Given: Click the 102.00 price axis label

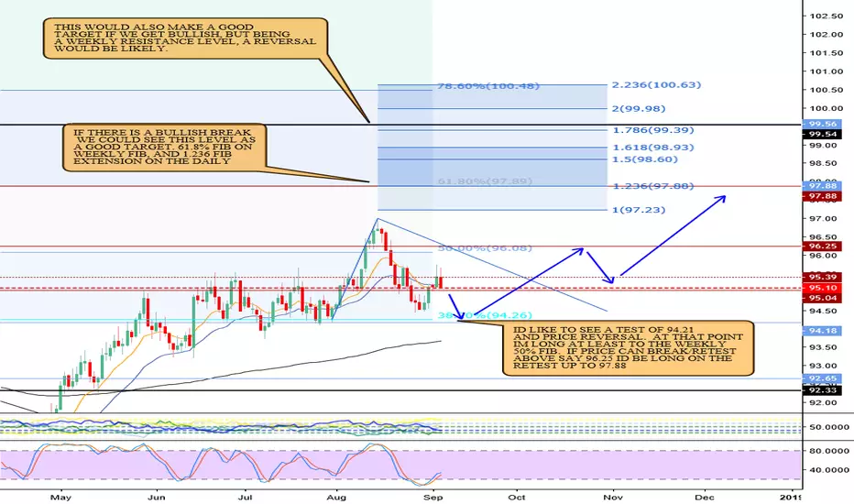Looking at the screenshot, I should 826,34.
